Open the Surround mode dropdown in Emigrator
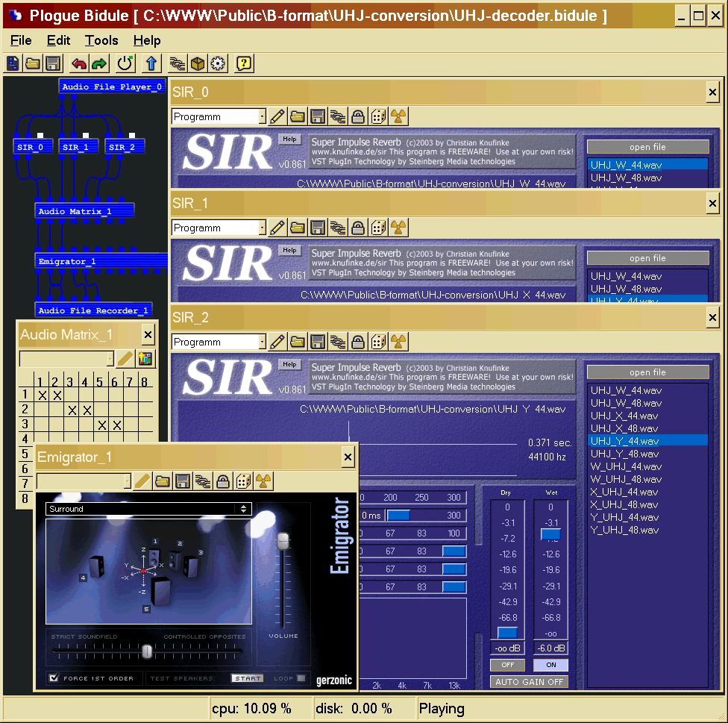728x723 pixels. point(148,509)
